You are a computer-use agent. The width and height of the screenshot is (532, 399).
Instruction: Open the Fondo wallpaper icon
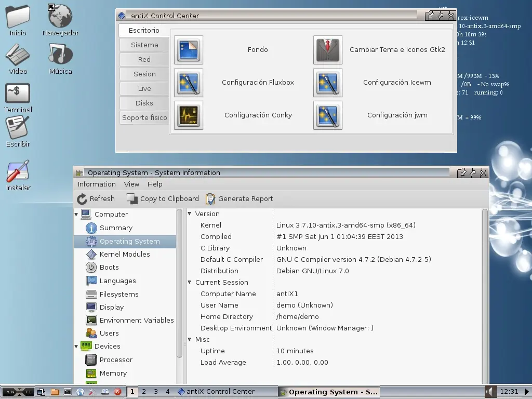pyautogui.click(x=189, y=50)
